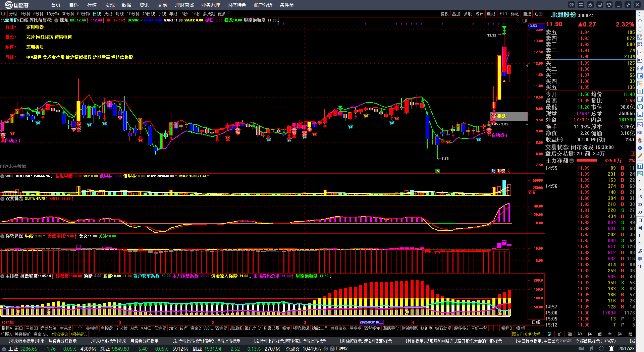The image size is (644, 352).
Task: Select the 资金流向 bottom tab
Action: 41,334
